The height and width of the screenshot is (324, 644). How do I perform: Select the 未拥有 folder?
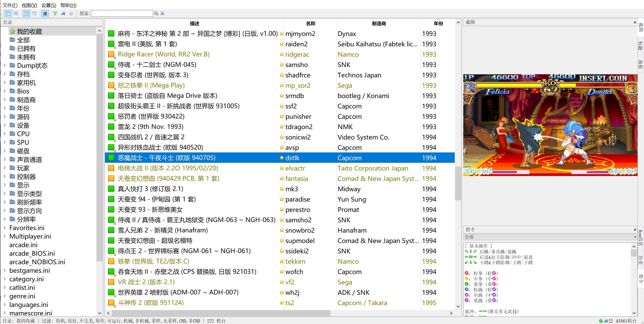[x=26, y=57]
